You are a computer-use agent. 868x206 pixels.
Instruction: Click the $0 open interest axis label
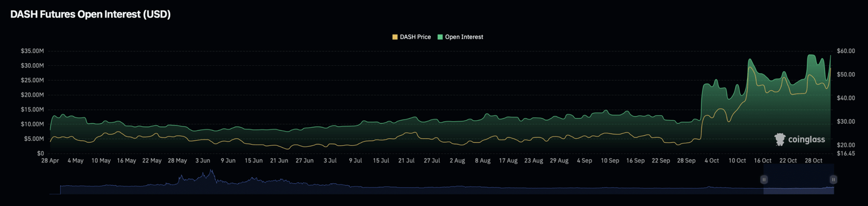coord(40,154)
